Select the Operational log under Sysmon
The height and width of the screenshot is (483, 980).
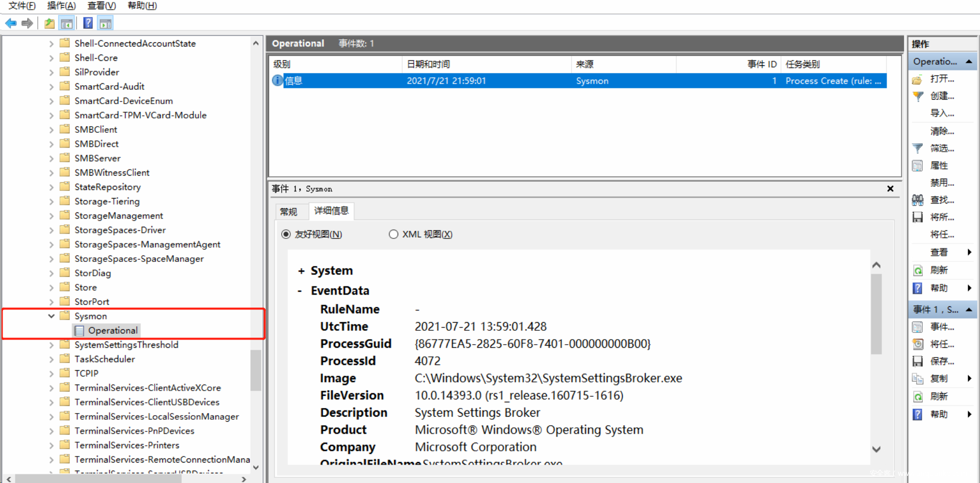(112, 330)
